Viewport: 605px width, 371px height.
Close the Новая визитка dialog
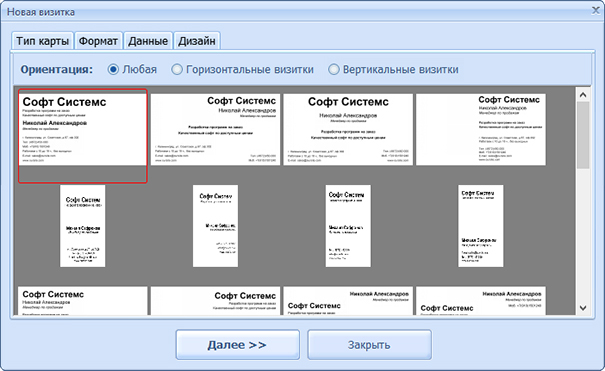(596, 11)
